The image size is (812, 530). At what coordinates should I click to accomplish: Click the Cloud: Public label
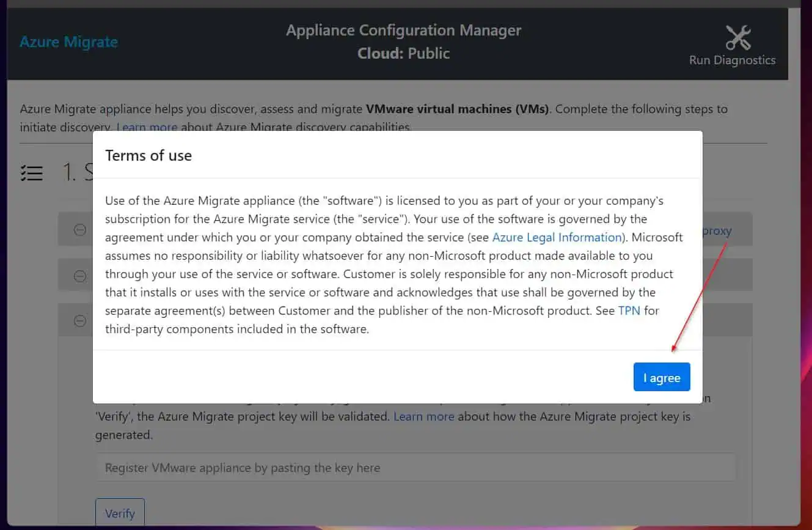pyautogui.click(x=404, y=53)
